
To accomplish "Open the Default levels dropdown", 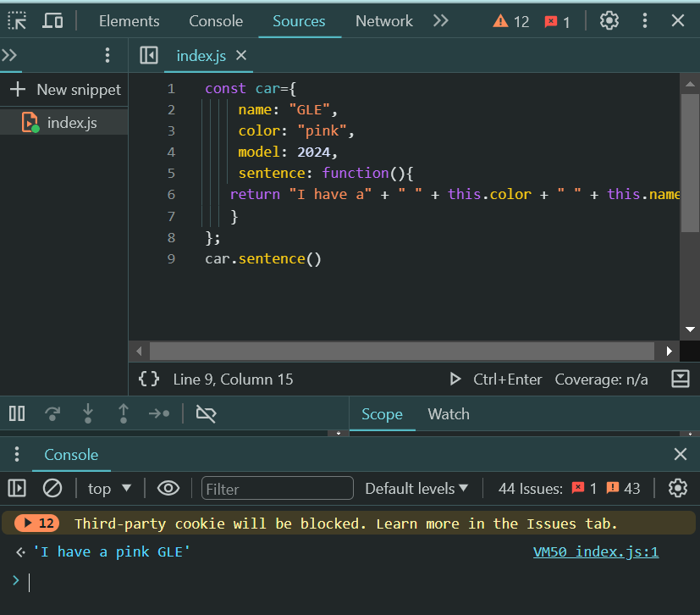I will click(416, 488).
